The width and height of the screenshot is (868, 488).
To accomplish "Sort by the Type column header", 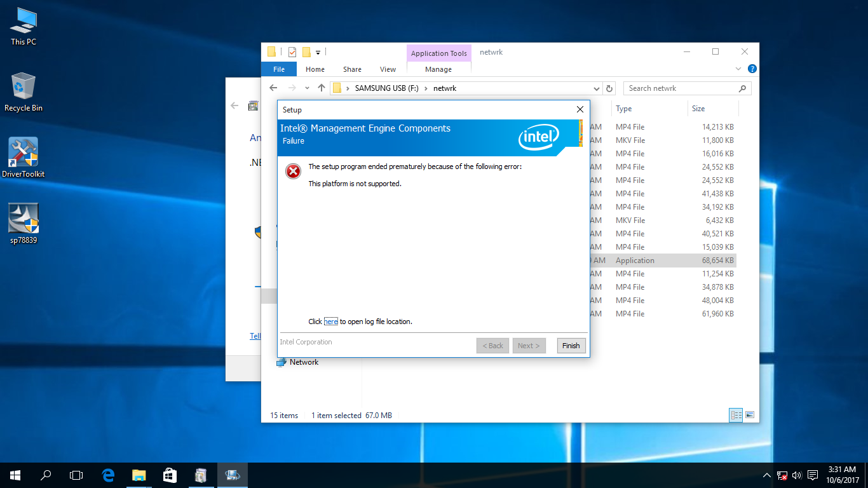I will coord(649,109).
